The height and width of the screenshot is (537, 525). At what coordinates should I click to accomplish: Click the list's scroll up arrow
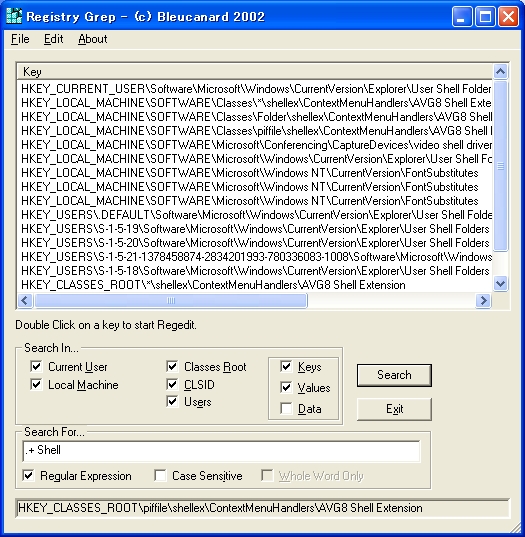(x=500, y=72)
